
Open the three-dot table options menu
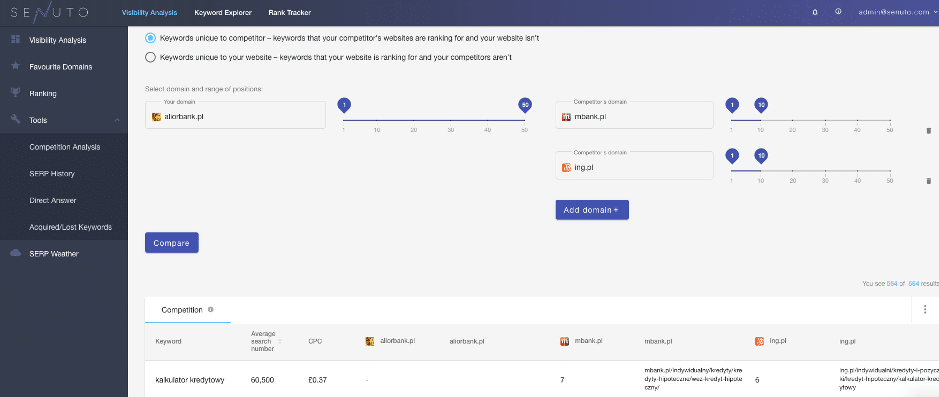coord(925,310)
